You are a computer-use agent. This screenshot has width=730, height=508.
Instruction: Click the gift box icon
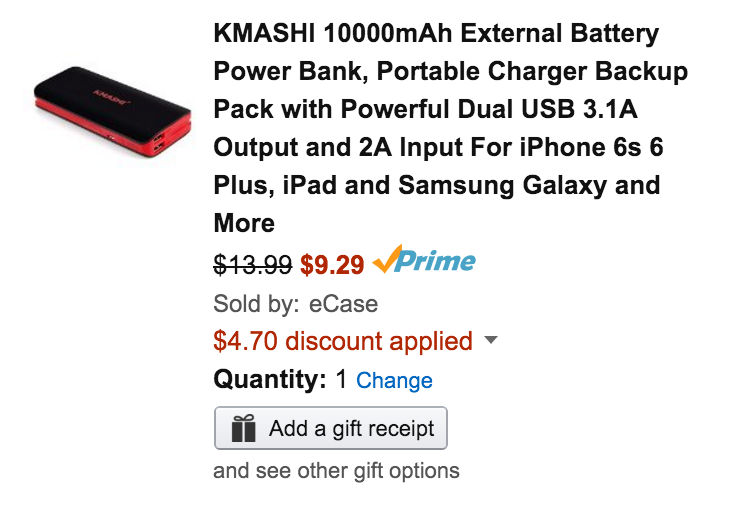(x=243, y=429)
